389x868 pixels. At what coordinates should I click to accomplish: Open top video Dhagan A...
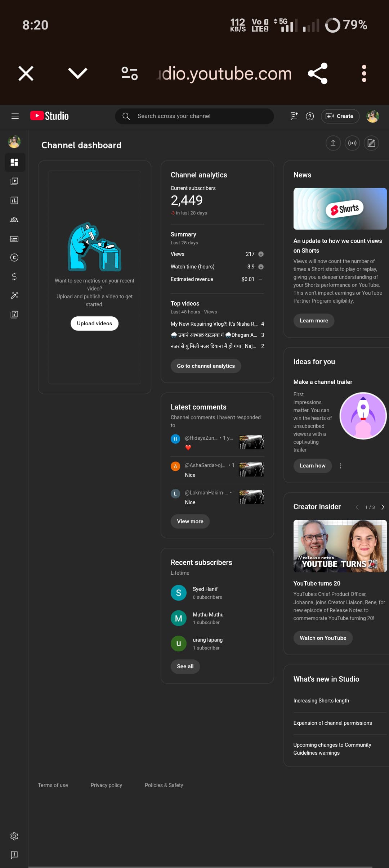pyautogui.click(x=214, y=335)
